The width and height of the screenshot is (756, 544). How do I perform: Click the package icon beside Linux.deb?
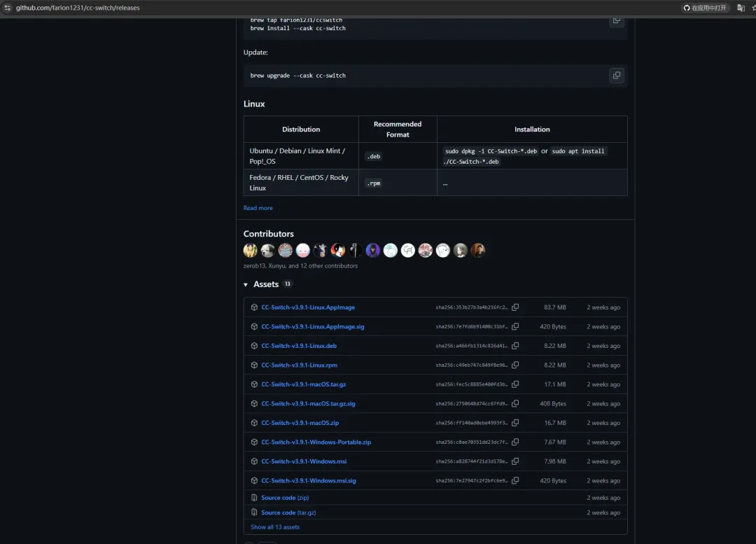pos(254,346)
